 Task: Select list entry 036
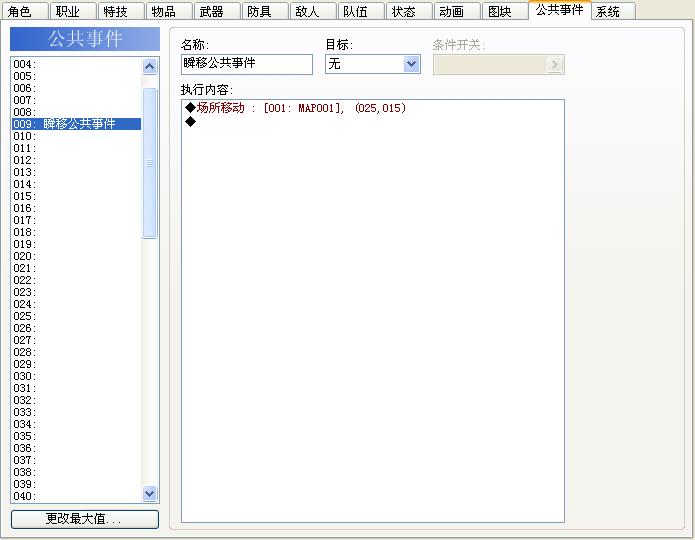76,448
